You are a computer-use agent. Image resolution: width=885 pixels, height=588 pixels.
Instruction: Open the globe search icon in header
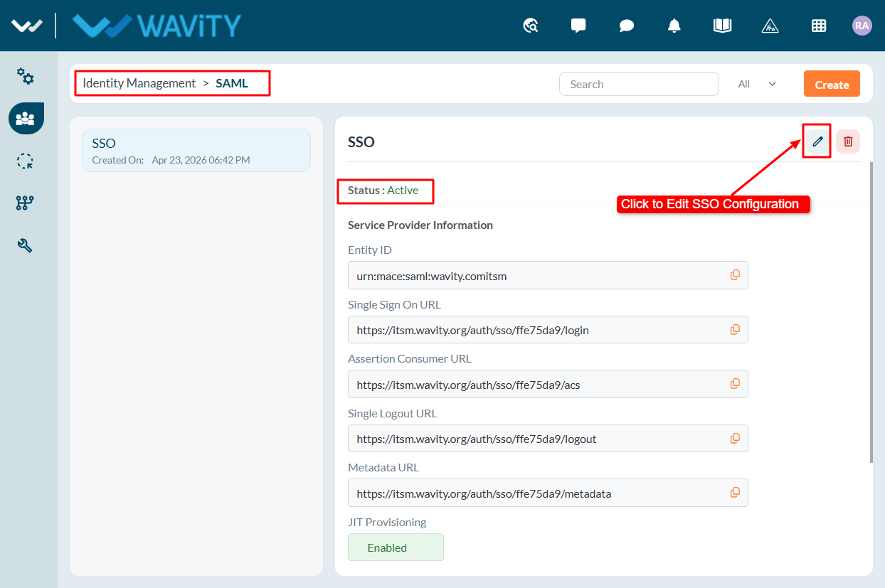click(x=531, y=26)
